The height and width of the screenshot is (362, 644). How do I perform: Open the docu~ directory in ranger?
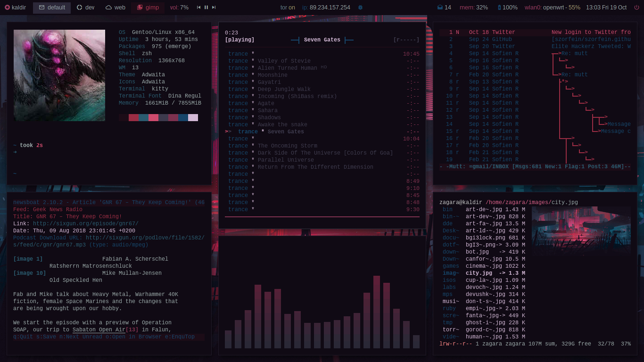[x=451, y=238]
